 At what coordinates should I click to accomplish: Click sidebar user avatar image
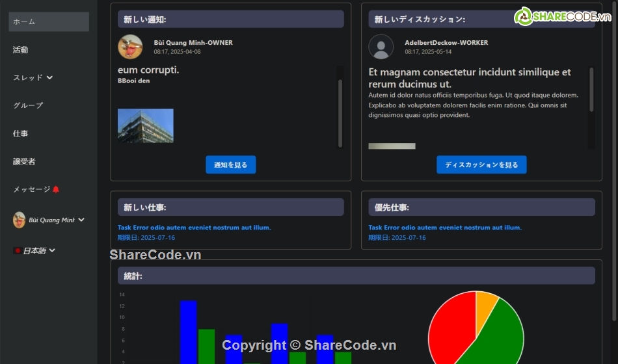19,220
